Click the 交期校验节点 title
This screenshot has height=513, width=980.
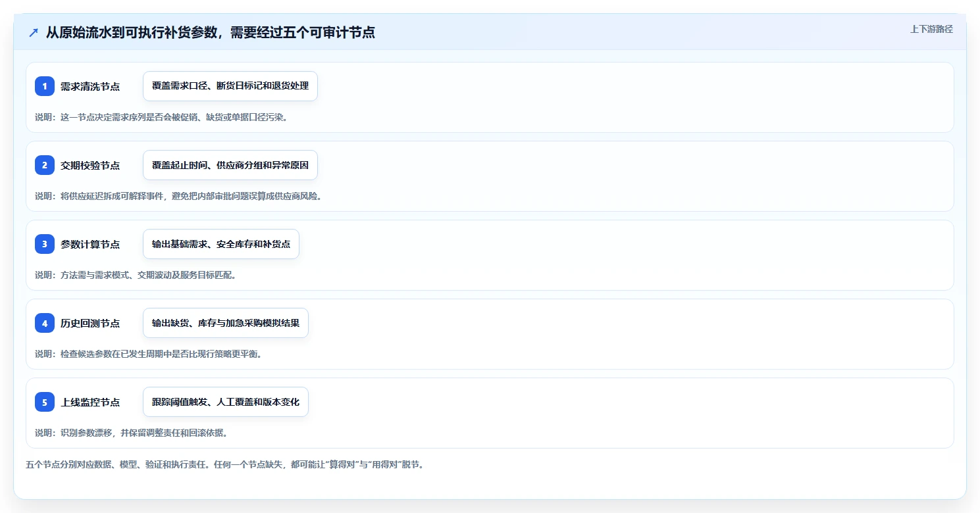tap(90, 165)
